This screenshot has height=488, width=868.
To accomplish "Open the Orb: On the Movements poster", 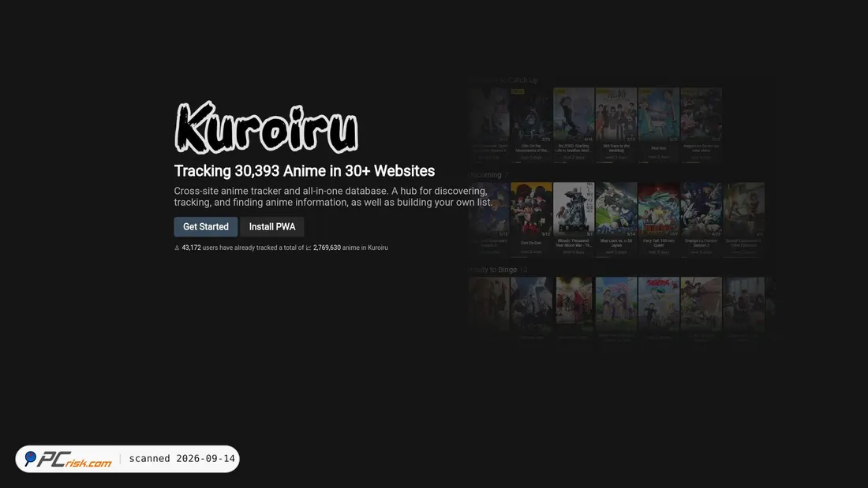I will (531, 115).
